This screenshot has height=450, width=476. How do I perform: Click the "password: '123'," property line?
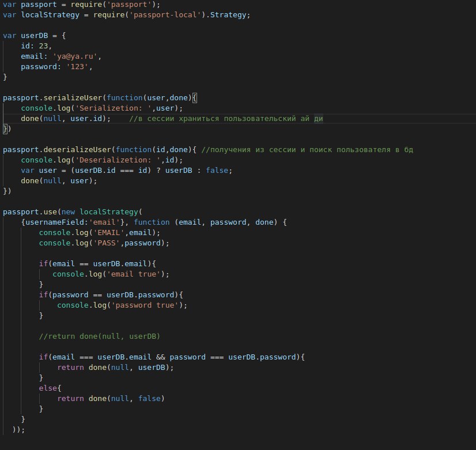click(56, 67)
